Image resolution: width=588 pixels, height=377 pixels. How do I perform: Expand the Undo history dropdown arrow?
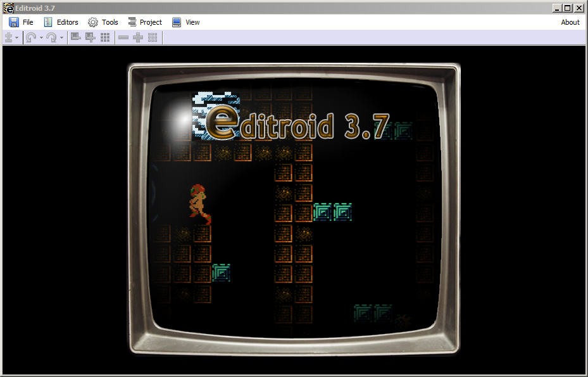pos(41,37)
